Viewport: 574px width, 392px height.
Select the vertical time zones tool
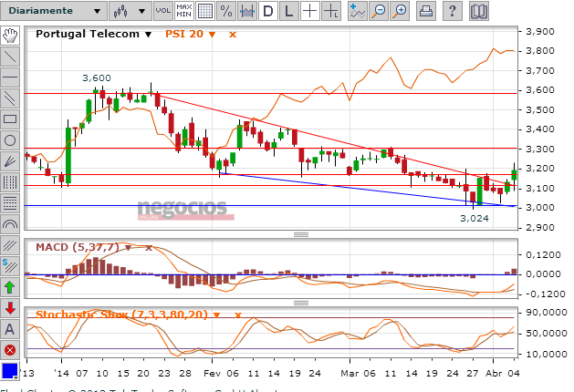point(10,182)
